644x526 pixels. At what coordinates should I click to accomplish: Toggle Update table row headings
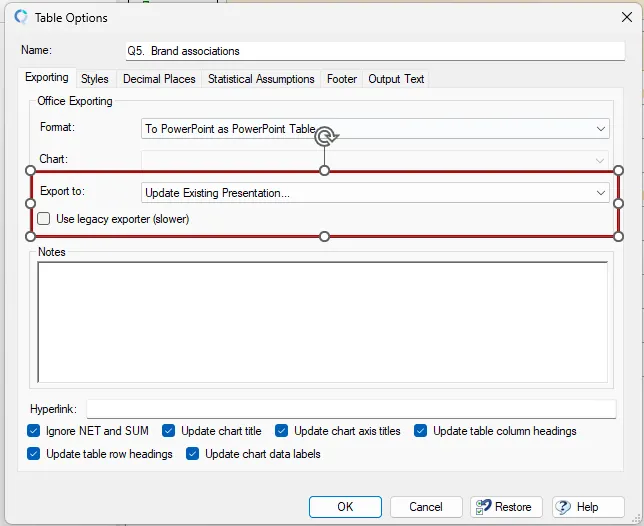(x=36, y=454)
